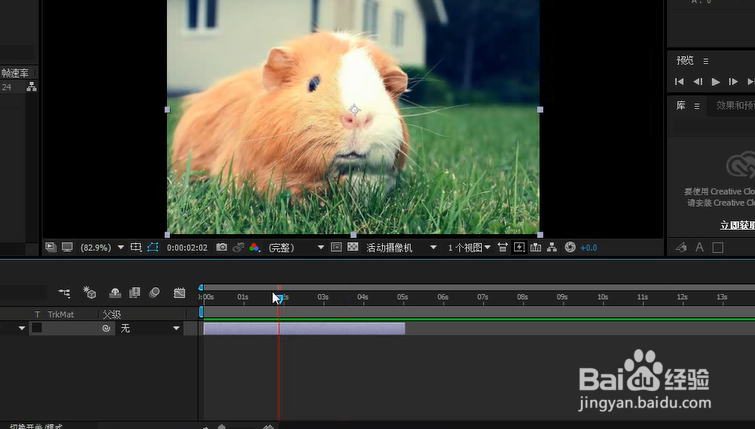
Task: Open the 预览 panel menu icon
Action: [706, 61]
